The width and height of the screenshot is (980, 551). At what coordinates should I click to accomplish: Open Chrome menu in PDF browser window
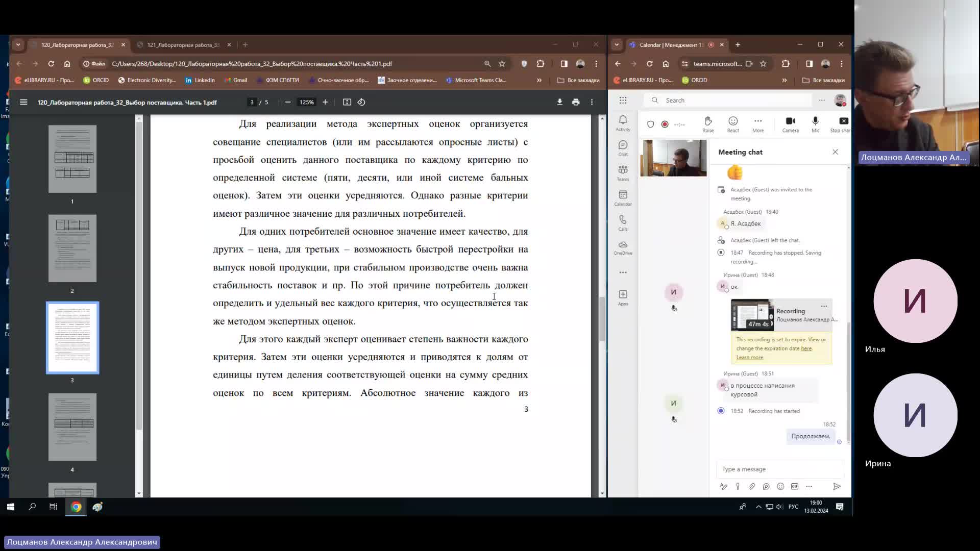pyautogui.click(x=596, y=64)
